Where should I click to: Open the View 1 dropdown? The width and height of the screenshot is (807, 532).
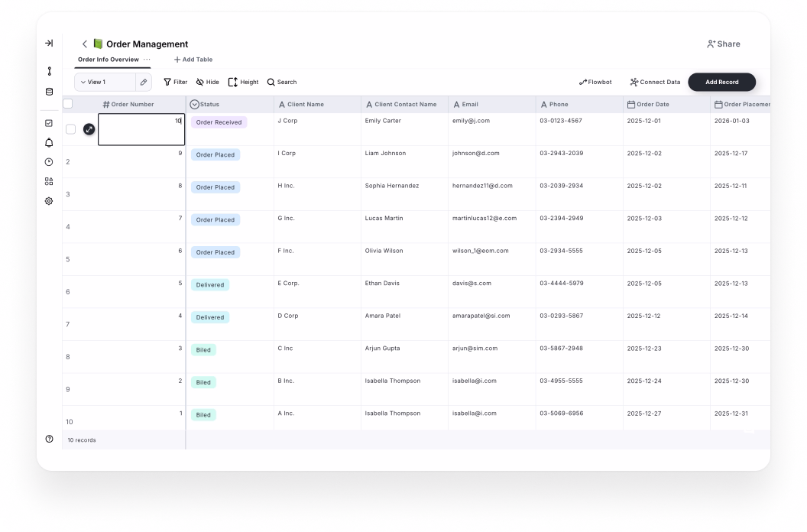105,82
